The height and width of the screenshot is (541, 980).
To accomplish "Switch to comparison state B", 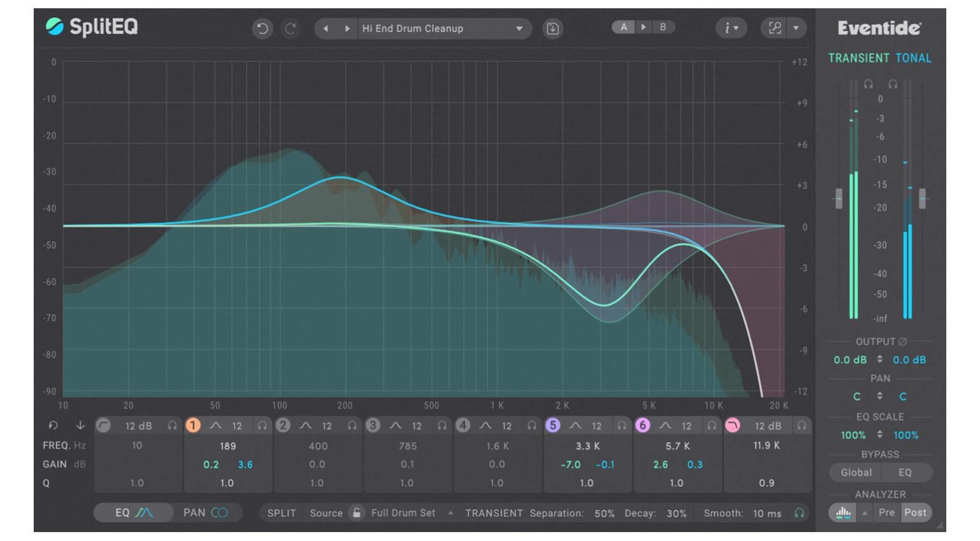I will click(663, 27).
